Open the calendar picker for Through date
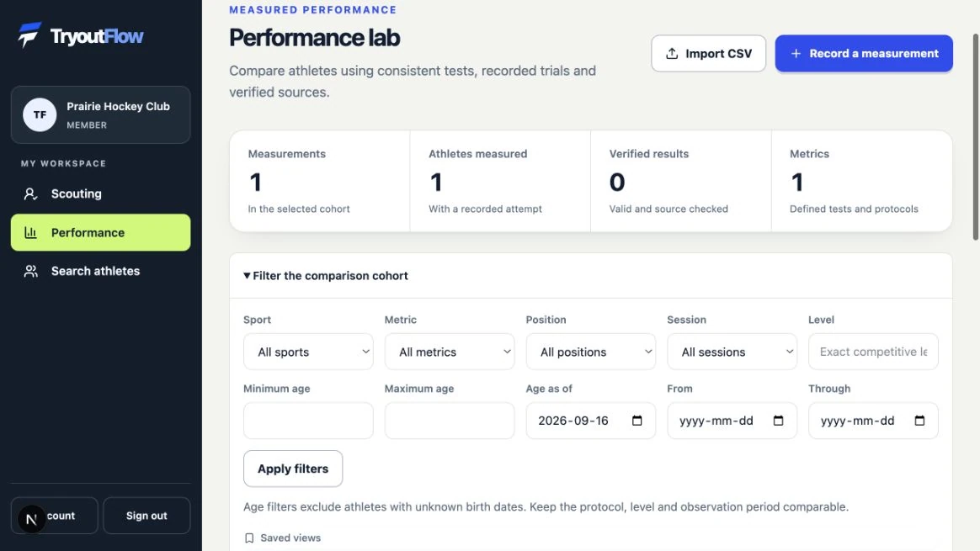This screenshot has height=551, width=980. [x=919, y=421]
